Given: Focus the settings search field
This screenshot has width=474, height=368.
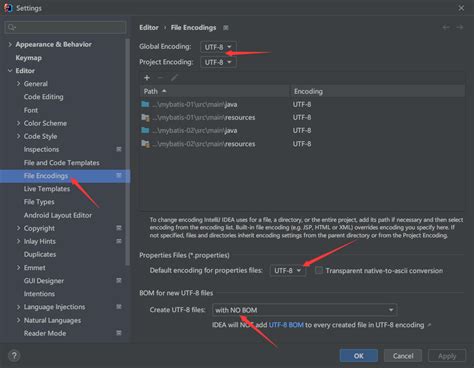Looking at the screenshot, I should (65, 27).
